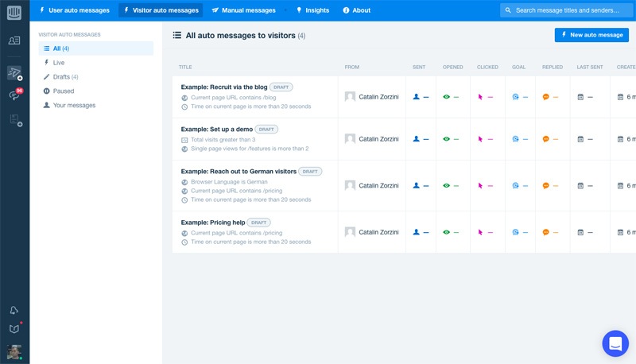Select the Your messages filter
The image size is (636, 364).
96,105
